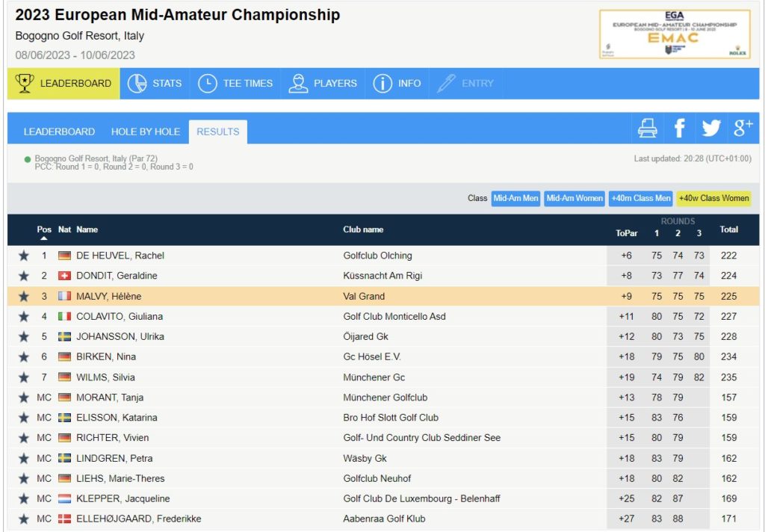The width and height of the screenshot is (765, 532).
Task: Select the Mid-Am Men class filter
Action: 515,198
